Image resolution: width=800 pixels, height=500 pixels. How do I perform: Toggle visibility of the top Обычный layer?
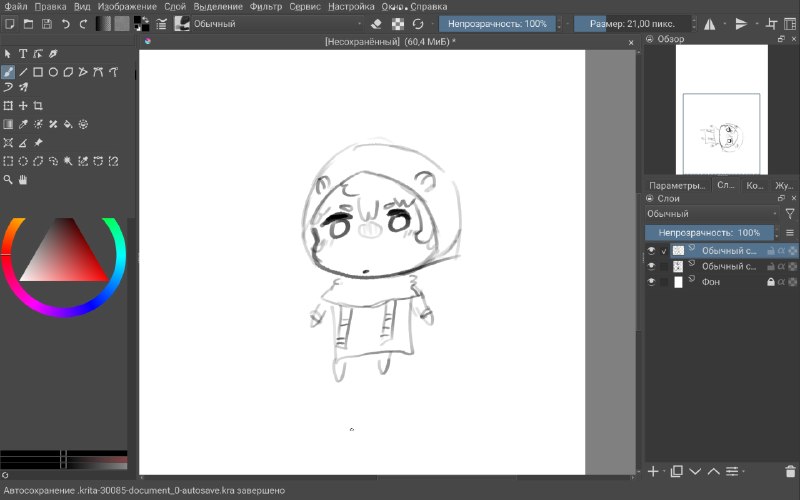click(651, 251)
